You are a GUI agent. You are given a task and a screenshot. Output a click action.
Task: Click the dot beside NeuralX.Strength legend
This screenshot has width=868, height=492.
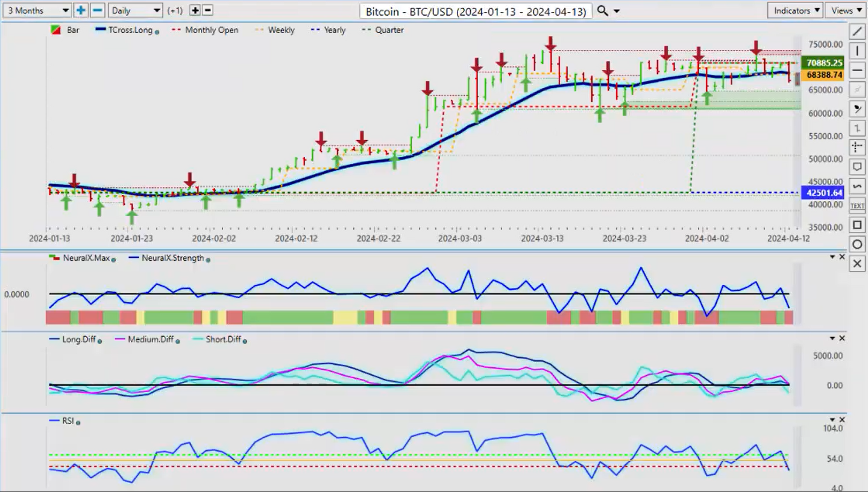point(208,260)
